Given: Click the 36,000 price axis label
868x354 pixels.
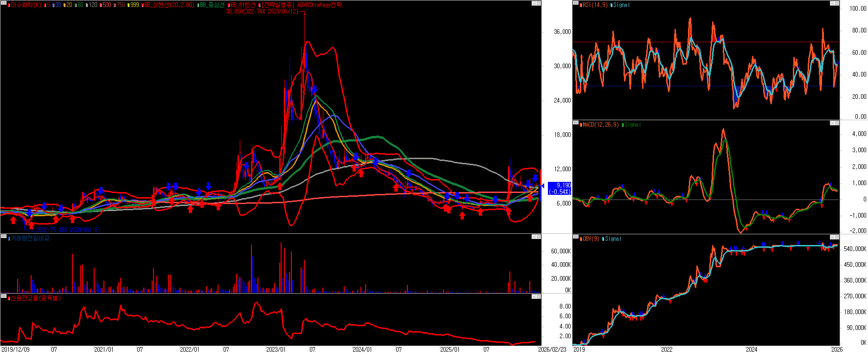Looking at the screenshot, I should pyautogui.click(x=562, y=32).
